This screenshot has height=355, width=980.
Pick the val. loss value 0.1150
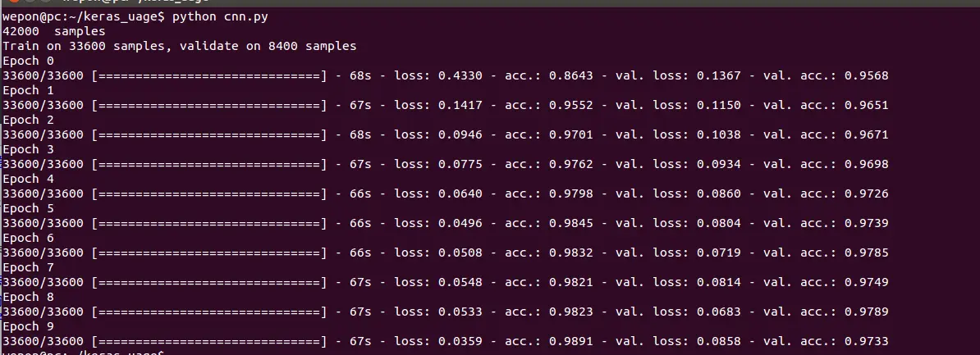(x=719, y=106)
